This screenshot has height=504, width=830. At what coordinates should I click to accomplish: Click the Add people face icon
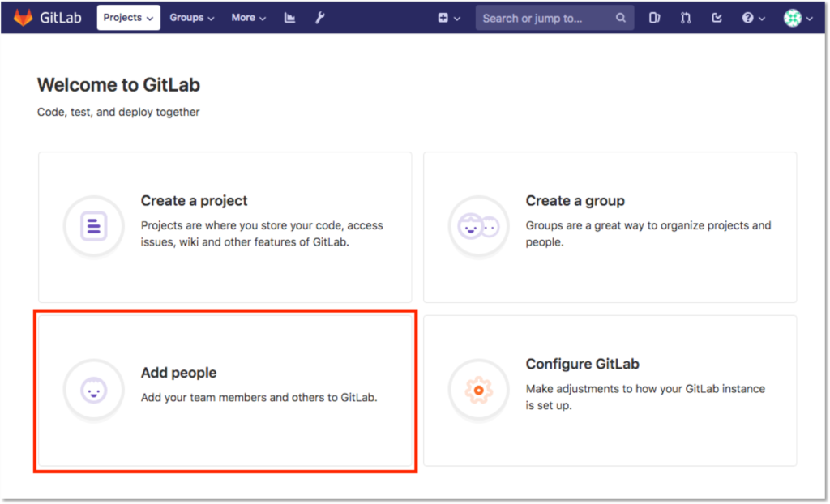click(94, 391)
